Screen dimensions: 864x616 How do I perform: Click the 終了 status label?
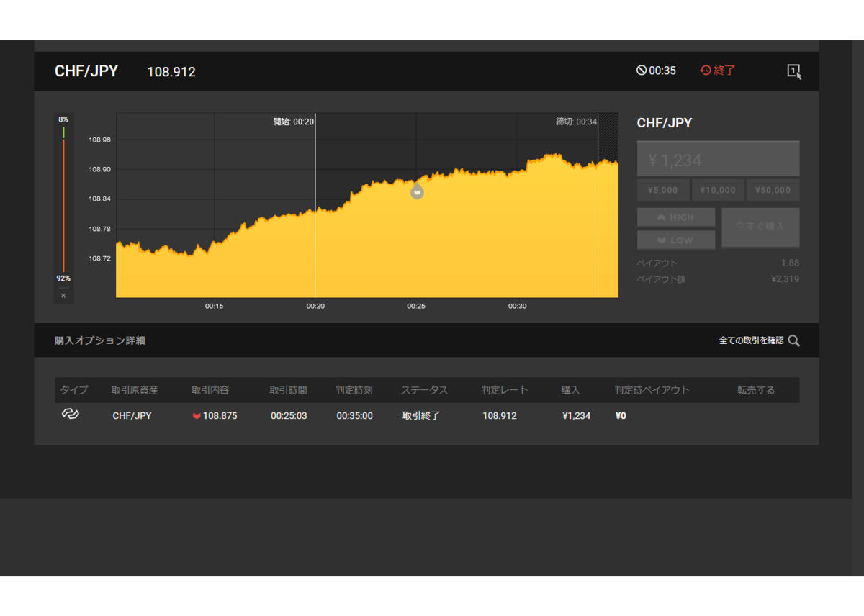click(724, 71)
